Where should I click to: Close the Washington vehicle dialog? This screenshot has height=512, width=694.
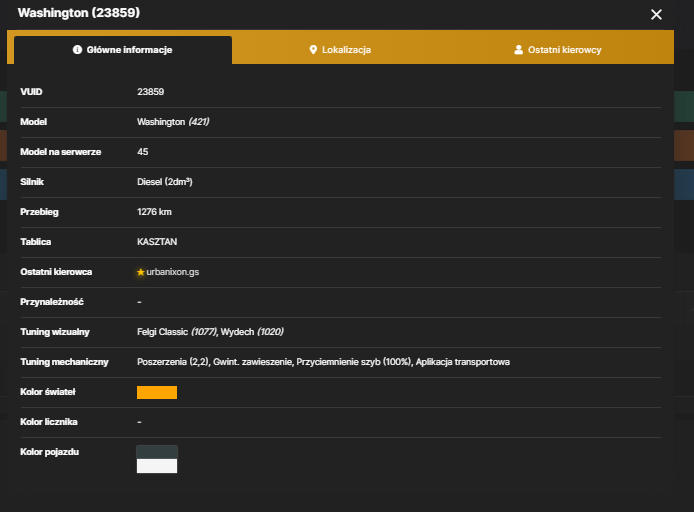pos(656,15)
